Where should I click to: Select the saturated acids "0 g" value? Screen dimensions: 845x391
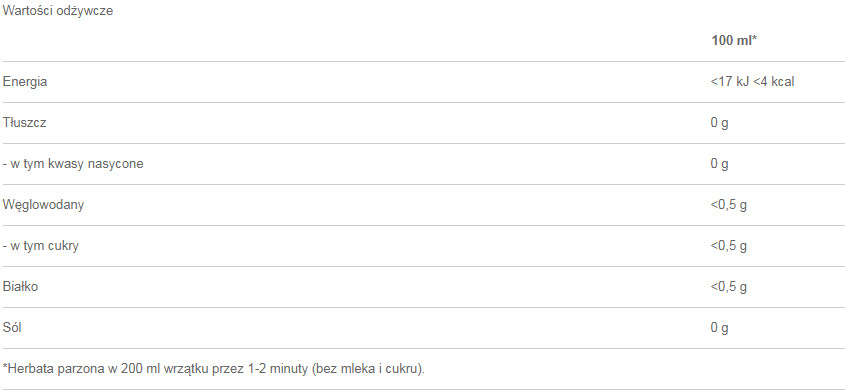pyautogui.click(x=719, y=164)
